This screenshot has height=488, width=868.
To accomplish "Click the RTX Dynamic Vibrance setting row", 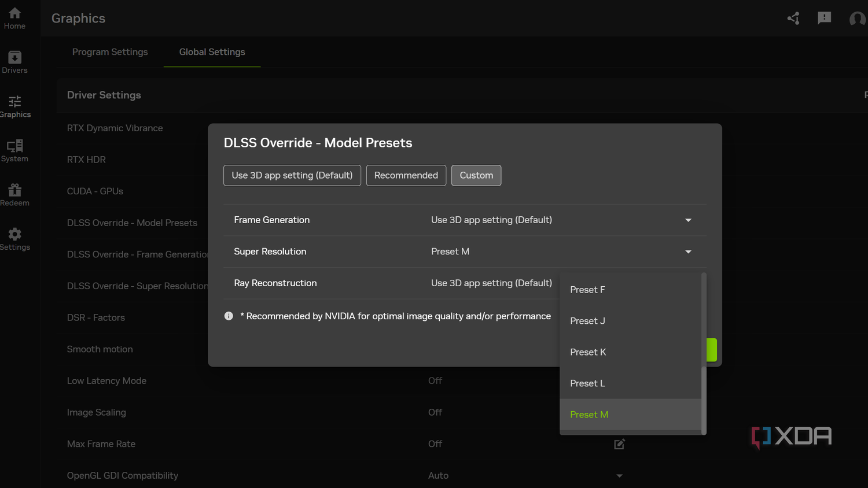I will pos(115,128).
